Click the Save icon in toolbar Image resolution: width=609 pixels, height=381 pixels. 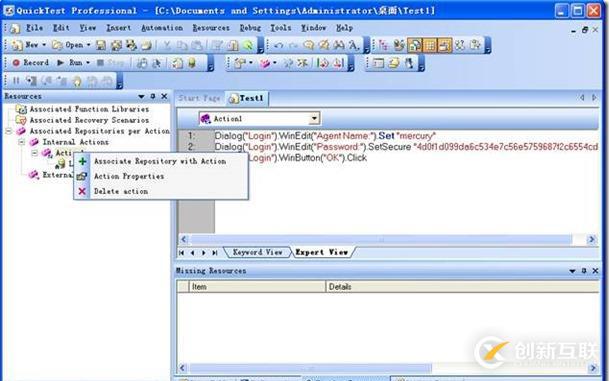click(x=101, y=45)
